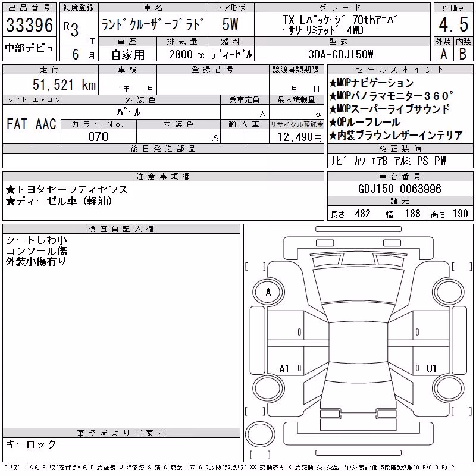The height and width of the screenshot is (476, 476).
Task: Click the color number 070
Action: point(98,137)
